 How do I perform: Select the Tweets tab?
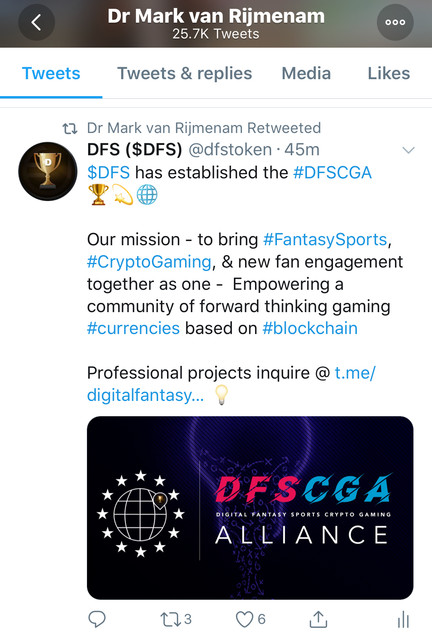[x=51, y=73]
